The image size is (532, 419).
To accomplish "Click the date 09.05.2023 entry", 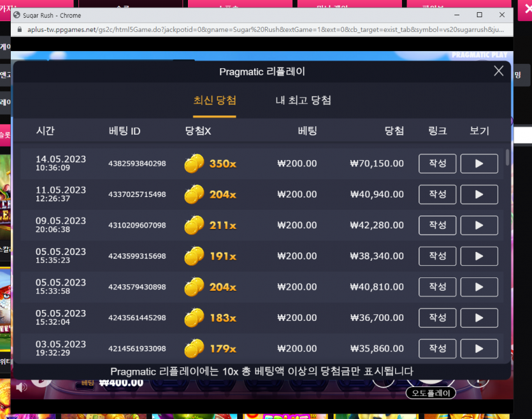I will coord(61,221).
